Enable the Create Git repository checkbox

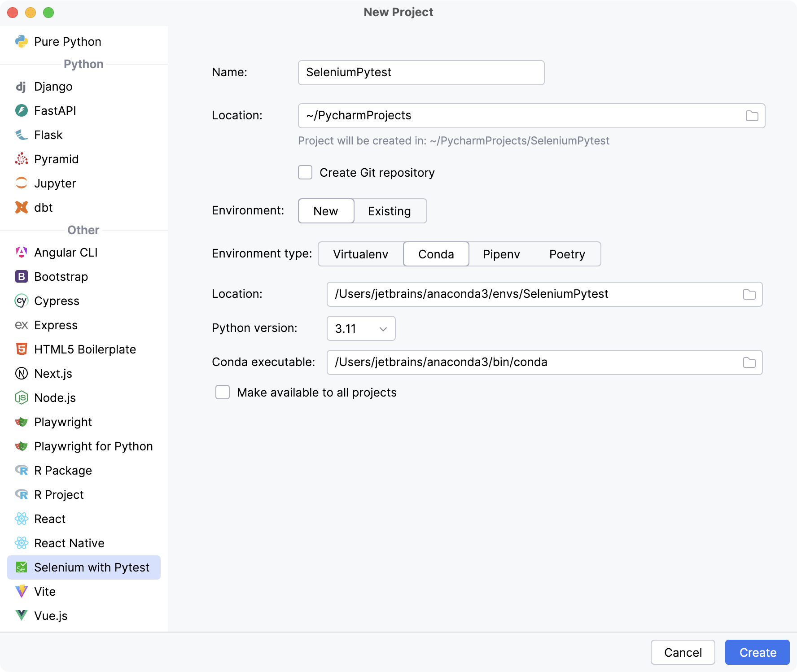click(x=305, y=172)
